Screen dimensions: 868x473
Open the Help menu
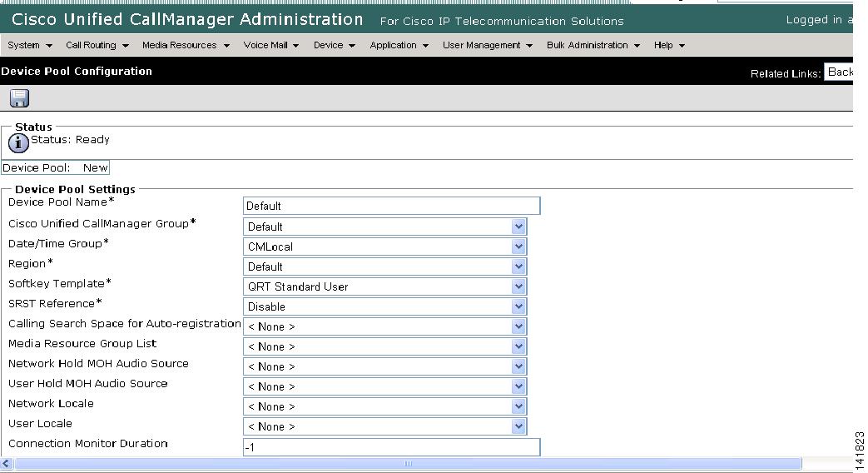[669, 46]
